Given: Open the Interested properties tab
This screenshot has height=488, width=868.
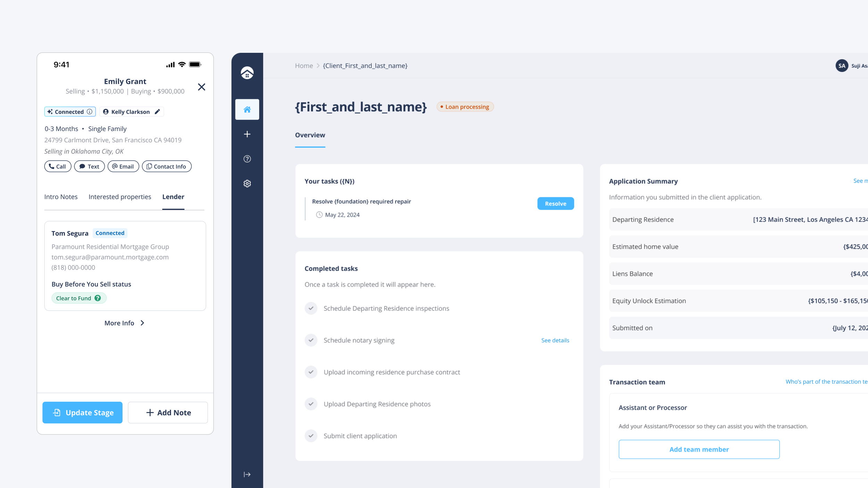Looking at the screenshot, I should click(120, 197).
